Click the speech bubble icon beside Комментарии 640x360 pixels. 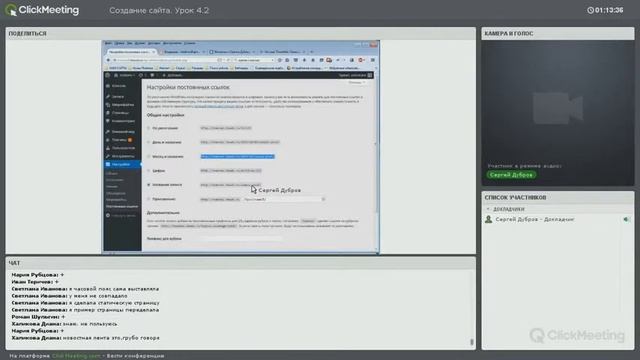pos(108,121)
